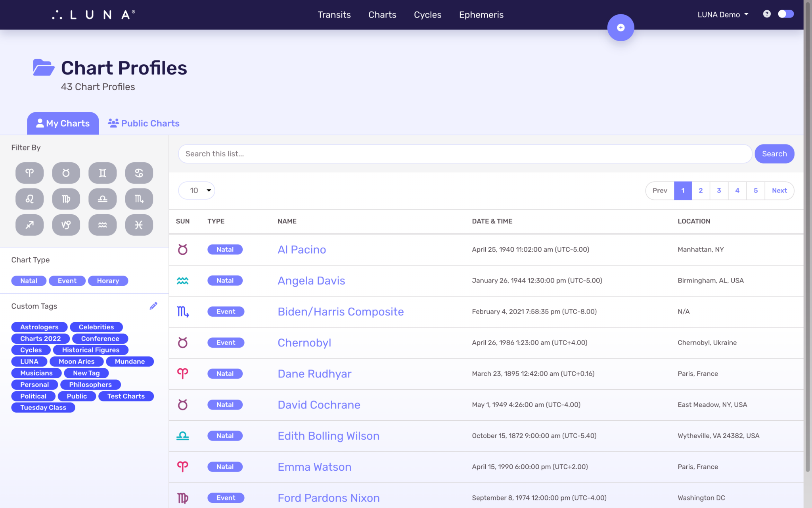This screenshot has width=812, height=508.
Task: Open the rows-per-page dropdown showing 10
Action: (197, 190)
